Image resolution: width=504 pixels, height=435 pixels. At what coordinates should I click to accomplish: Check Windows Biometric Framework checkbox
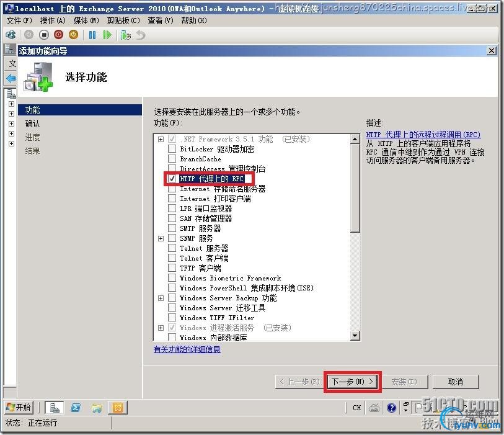(172, 278)
